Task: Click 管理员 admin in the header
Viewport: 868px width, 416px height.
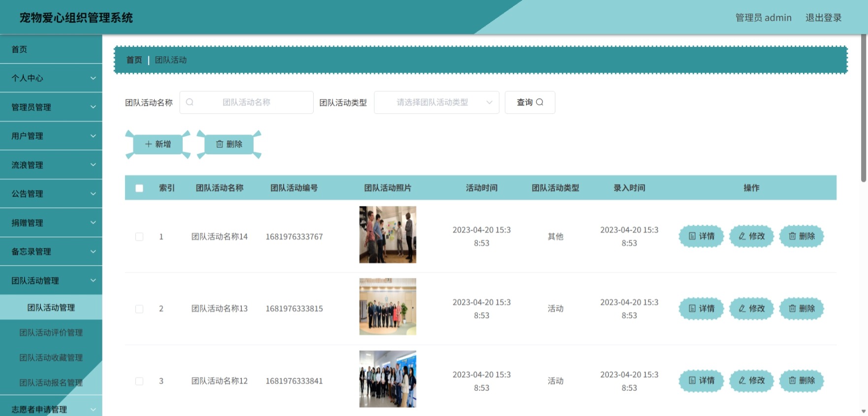Action: pos(763,18)
